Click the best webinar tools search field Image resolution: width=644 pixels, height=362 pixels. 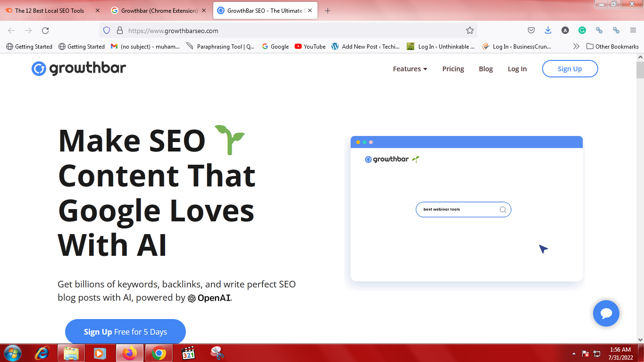[x=463, y=210]
